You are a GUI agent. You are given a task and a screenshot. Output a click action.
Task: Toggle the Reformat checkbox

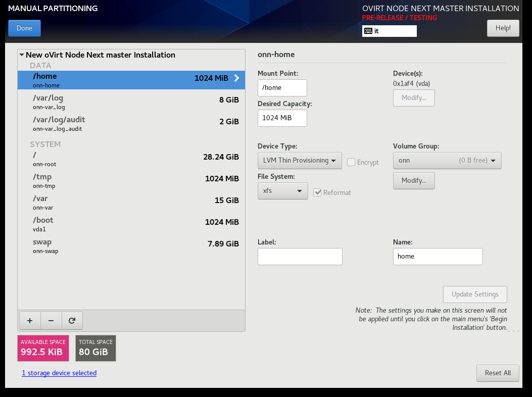point(317,192)
